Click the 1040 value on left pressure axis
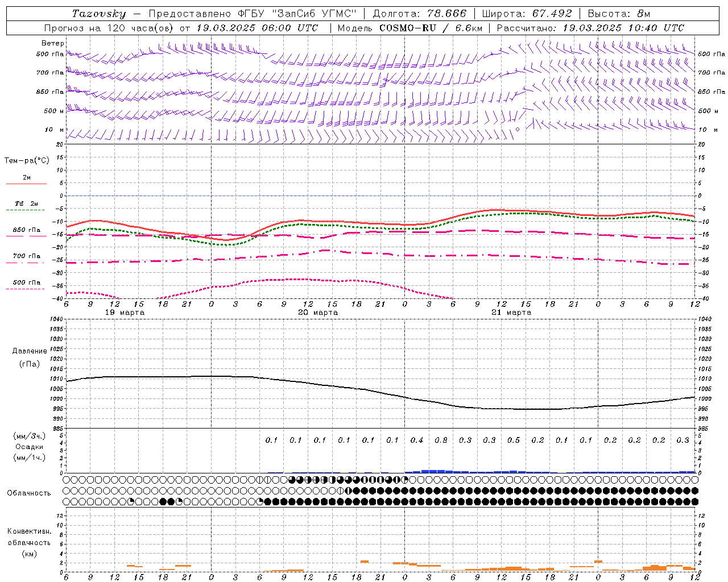The height and width of the screenshot is (582, 728). [56, 319]
